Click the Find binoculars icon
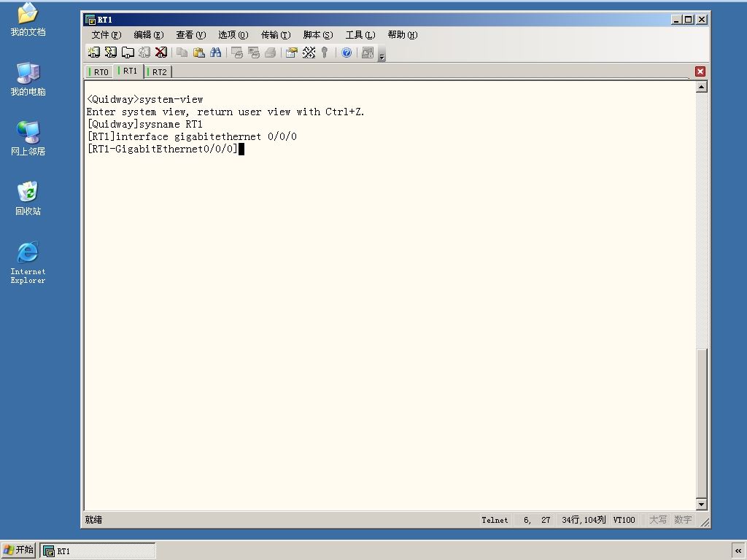This screenshot has width=747, height=560. (x=215, y=52)
